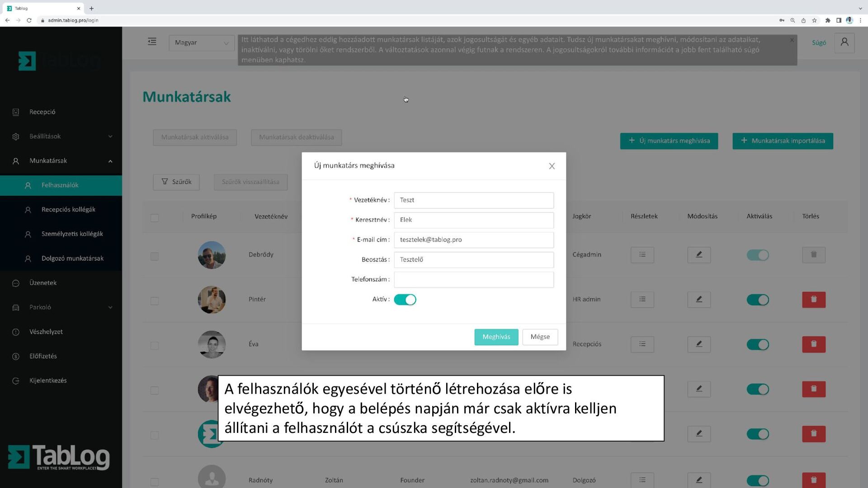Click into the Telefonszám input field
The width and height of the screenshot is (868, 488).
[x=473, y=279]
